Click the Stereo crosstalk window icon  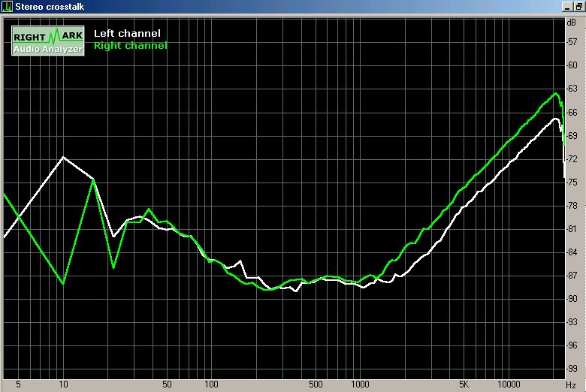pos(7,6)
